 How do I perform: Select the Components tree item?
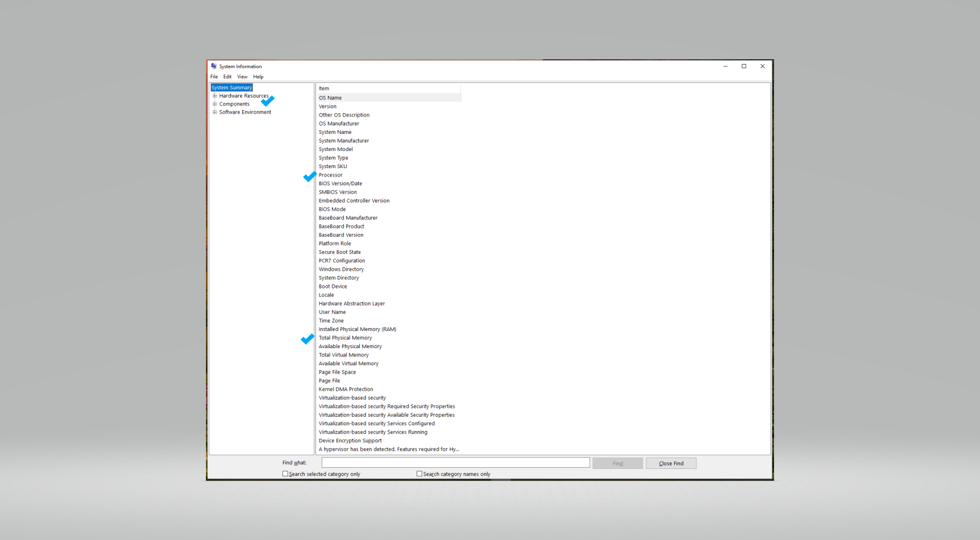[x=234, y=104]
